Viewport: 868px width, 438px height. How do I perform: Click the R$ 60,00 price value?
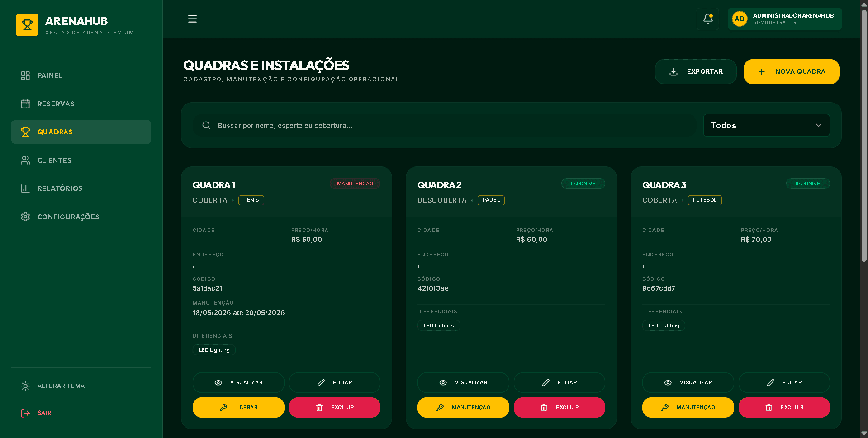[x=531, y=240]
